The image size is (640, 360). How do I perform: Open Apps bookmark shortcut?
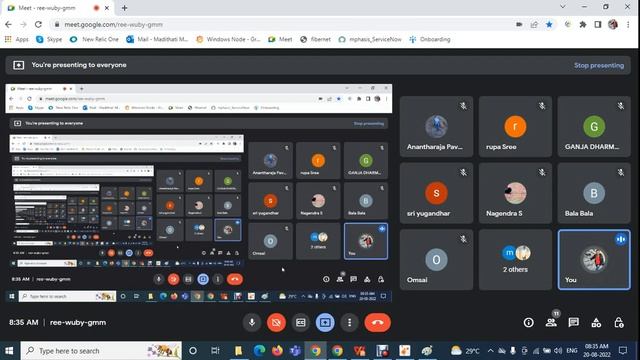(x=17, y=39)
